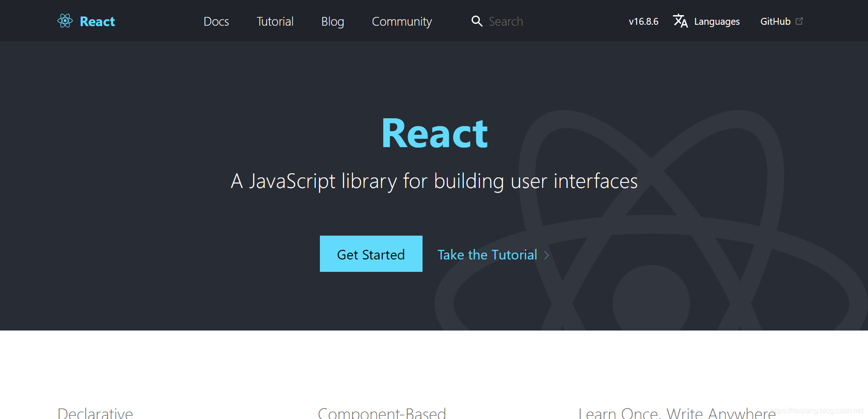Open the Community nav item
868x419 pixels.
(402, 22)
